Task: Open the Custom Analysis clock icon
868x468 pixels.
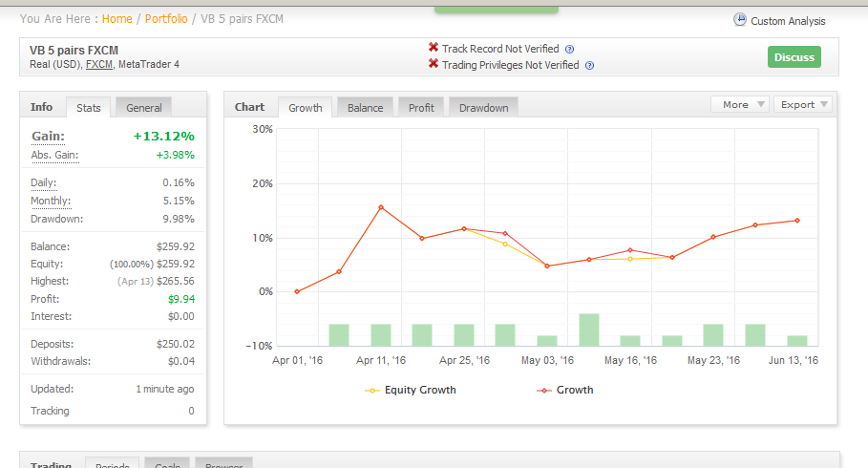Action: pos(740,20)
